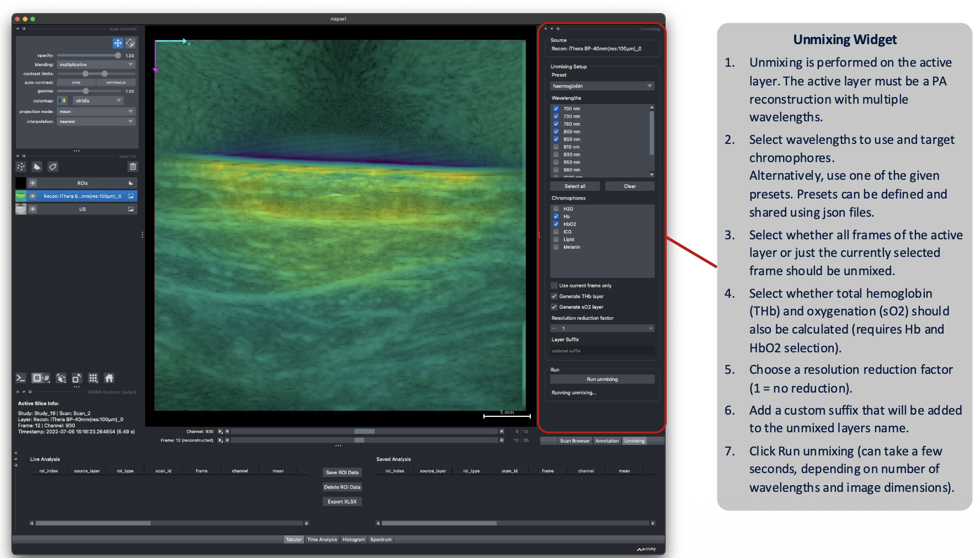Add a new points layer
The width and height of the screenshot is (980, 558).
coord(21,167)
